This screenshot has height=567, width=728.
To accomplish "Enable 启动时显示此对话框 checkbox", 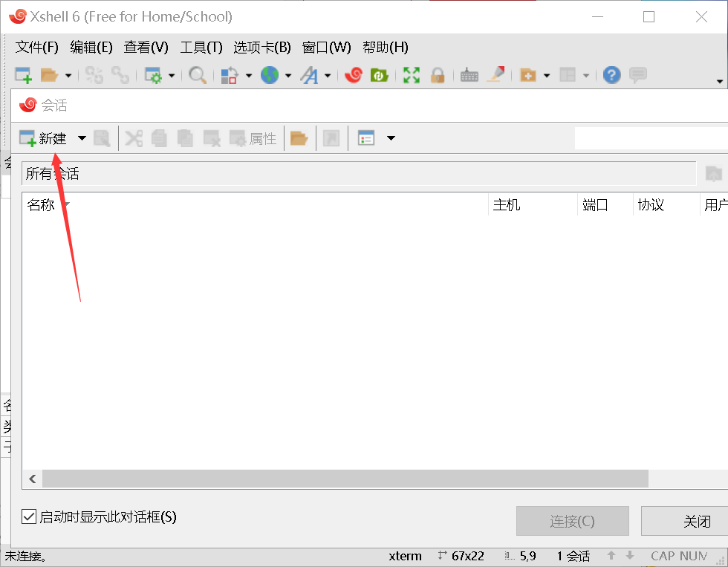I will point(27,517).
